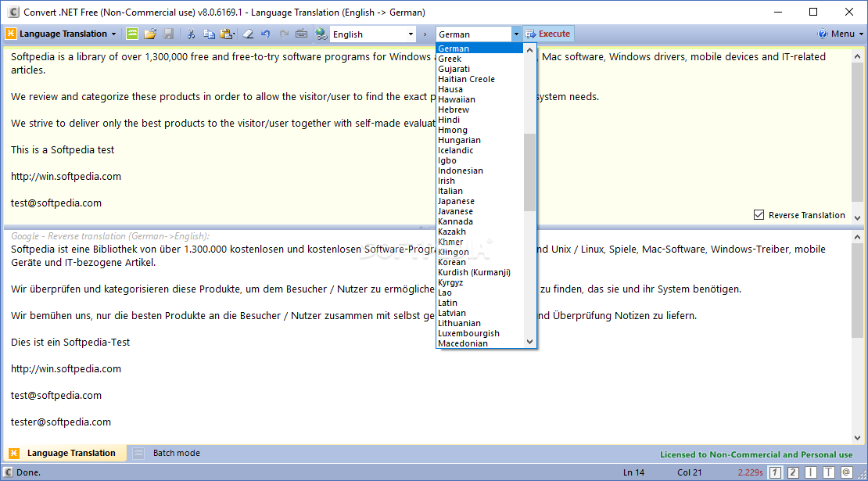Click 'http://win.softpedia.com' in the source pane
This screenshot has height=481, width=868.
point(66,176)
